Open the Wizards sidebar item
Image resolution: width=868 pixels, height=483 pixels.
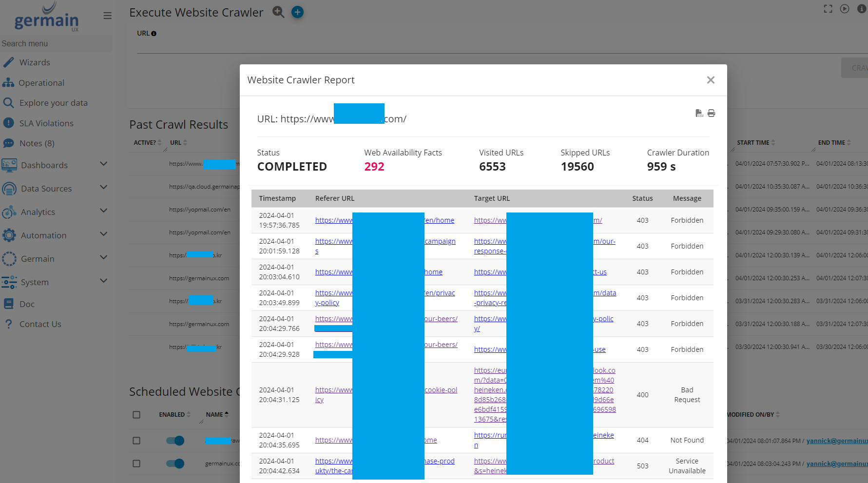click(x=34, y=62)
